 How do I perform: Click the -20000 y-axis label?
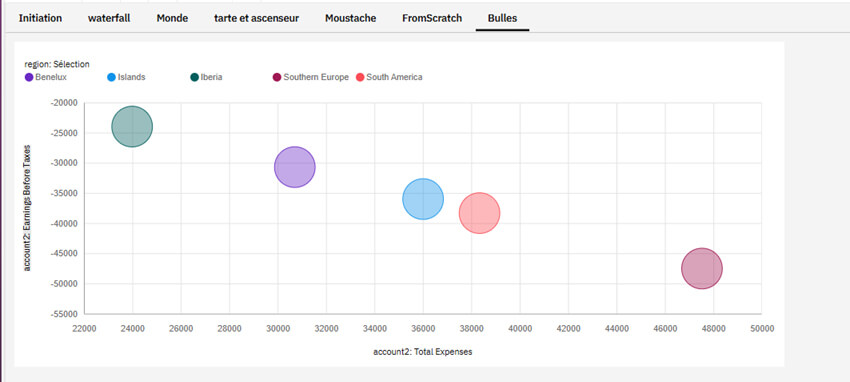pyautogui.click(x=64, y=103)
